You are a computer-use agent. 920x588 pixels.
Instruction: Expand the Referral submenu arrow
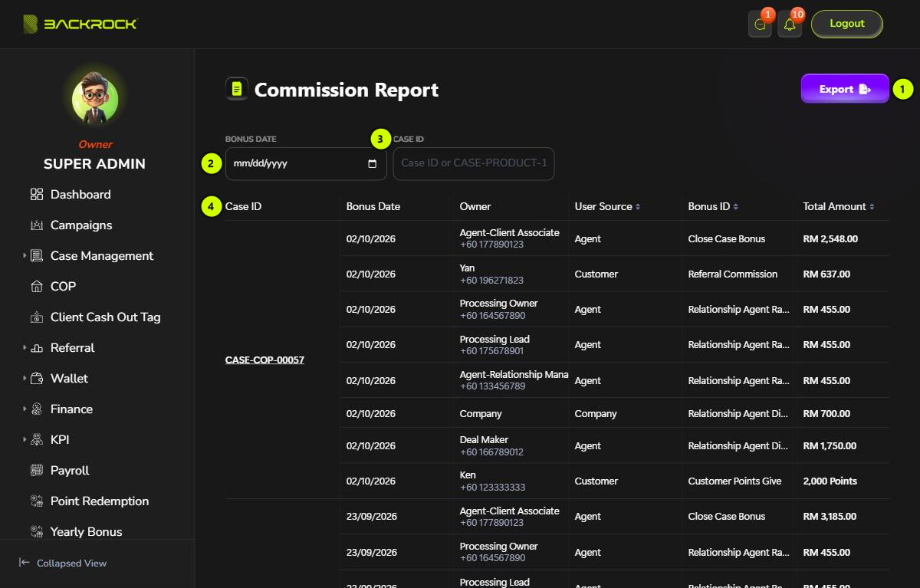coord(25,348)
